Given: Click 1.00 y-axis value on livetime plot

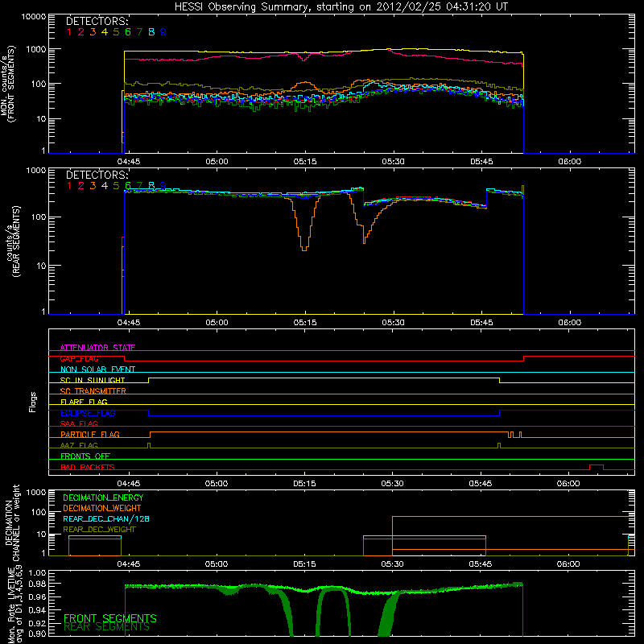Looking at the screenshot, I should pos(37,572).
